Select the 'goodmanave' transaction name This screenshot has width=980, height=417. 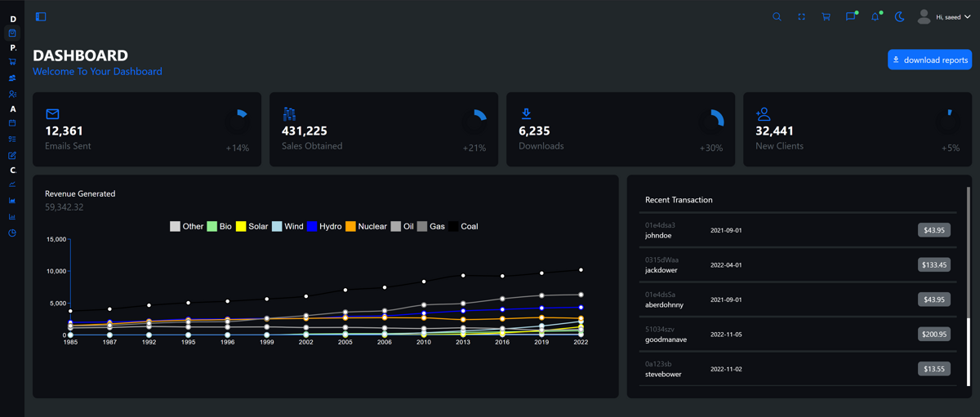pyautogui.click(x=666, y=339)
